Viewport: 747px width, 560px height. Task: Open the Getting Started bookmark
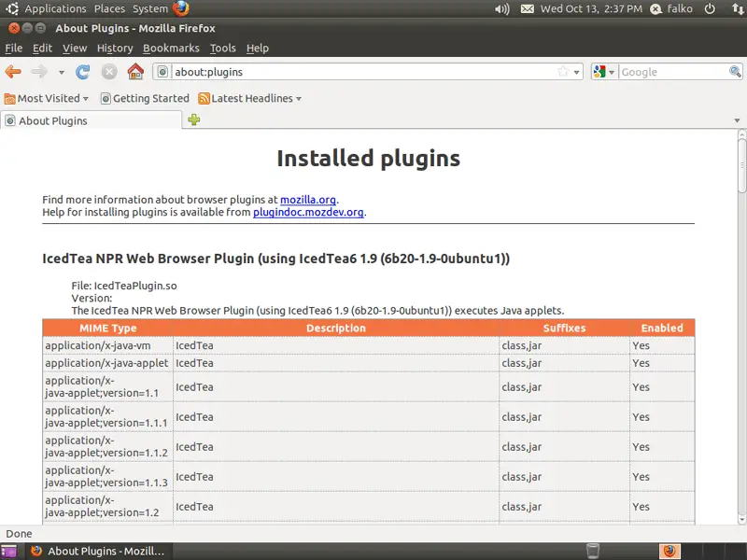tap(145, 99)
